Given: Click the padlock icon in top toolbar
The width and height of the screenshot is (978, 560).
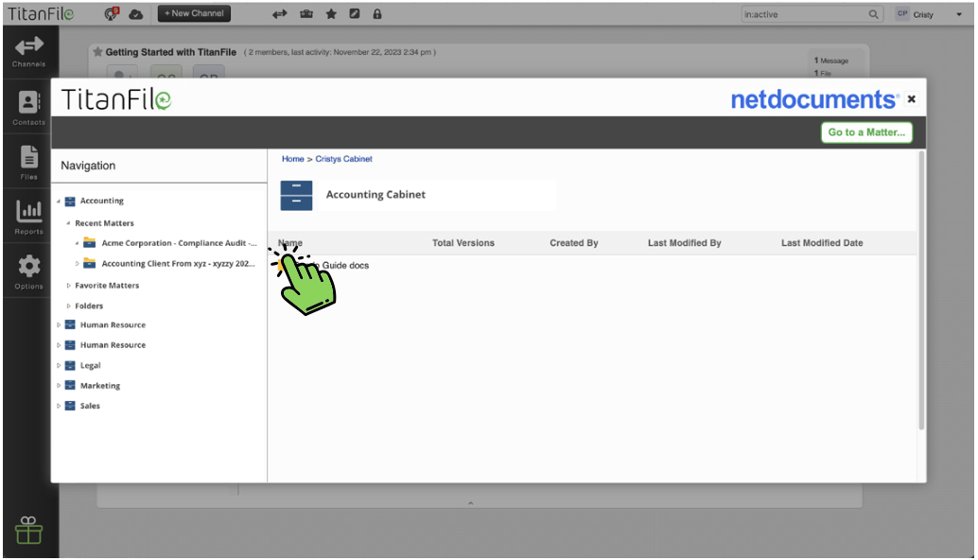Looking at the screenshot, I should pos(377,14).
